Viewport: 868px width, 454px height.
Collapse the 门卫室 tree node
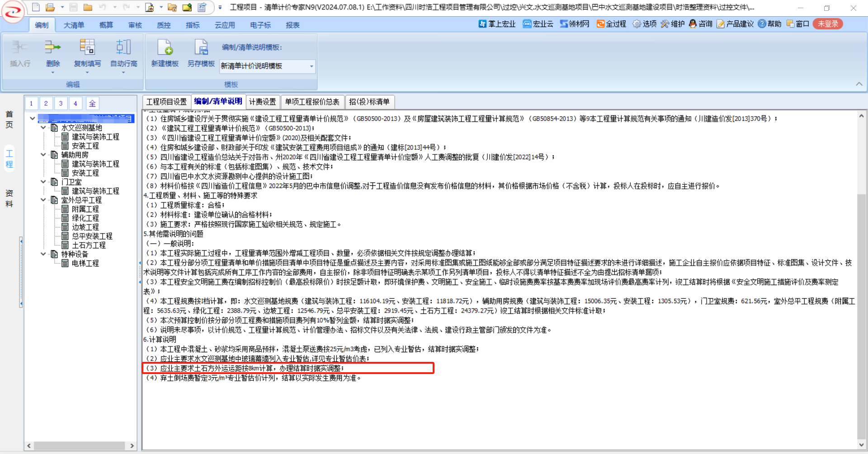[x=43, y=182]
